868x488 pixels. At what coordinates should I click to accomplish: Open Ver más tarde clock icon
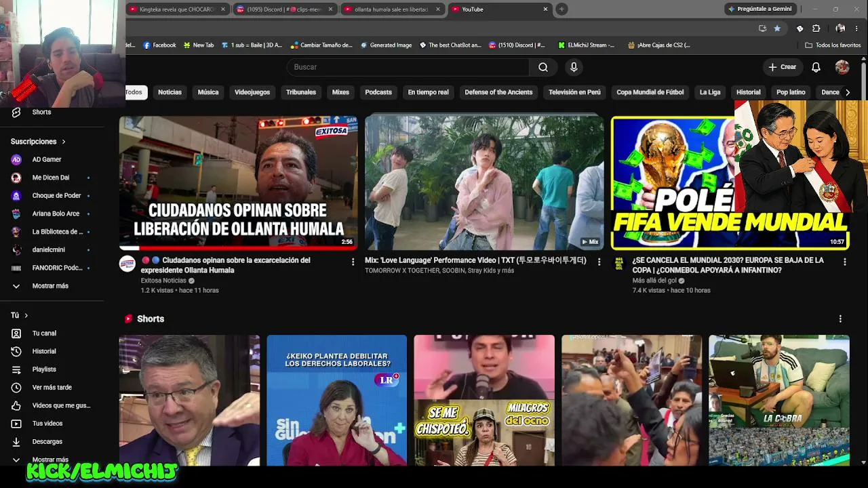tap(16, 388)
